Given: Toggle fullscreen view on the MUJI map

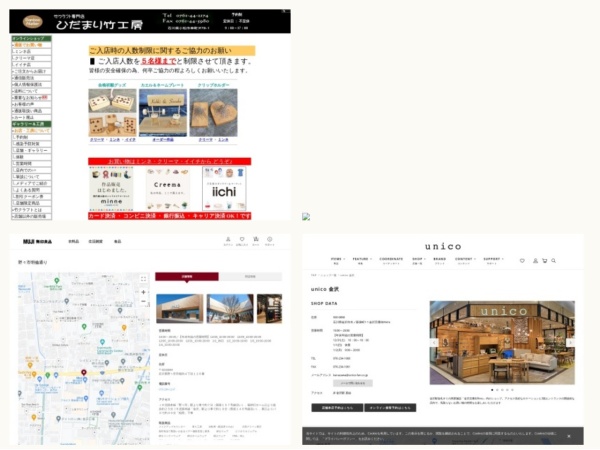Looking at the screenshot, I should [143, 279].
